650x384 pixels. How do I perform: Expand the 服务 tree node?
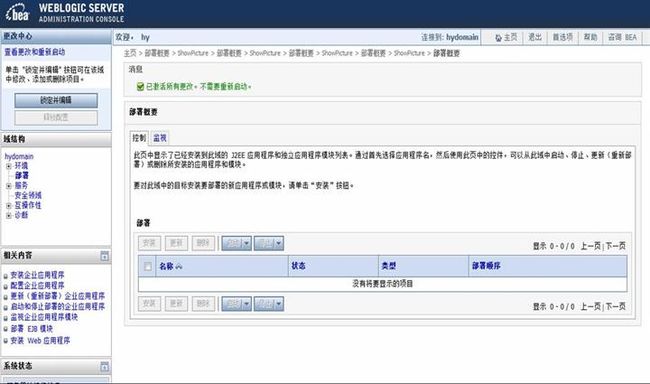click(x=9, y=186)
